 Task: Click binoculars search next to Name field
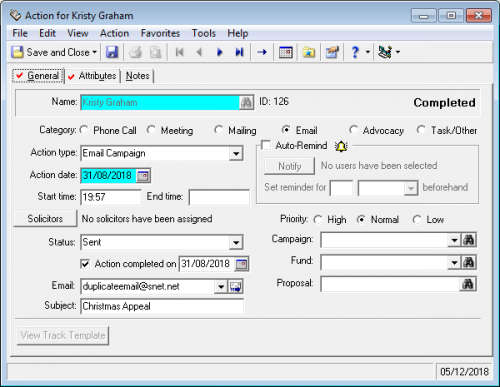point(246,102)
